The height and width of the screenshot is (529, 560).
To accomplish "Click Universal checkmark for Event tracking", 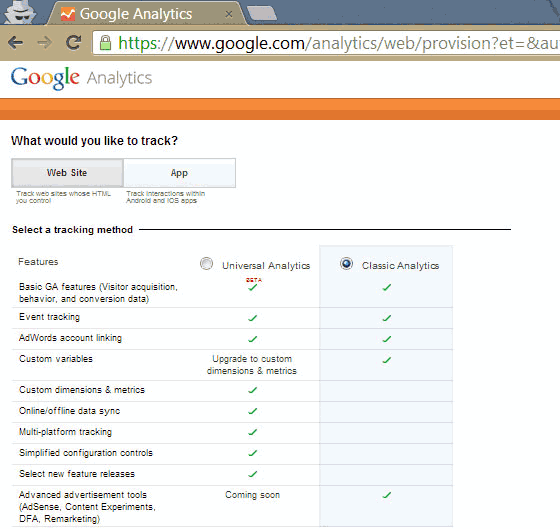I will click(252, 318).
